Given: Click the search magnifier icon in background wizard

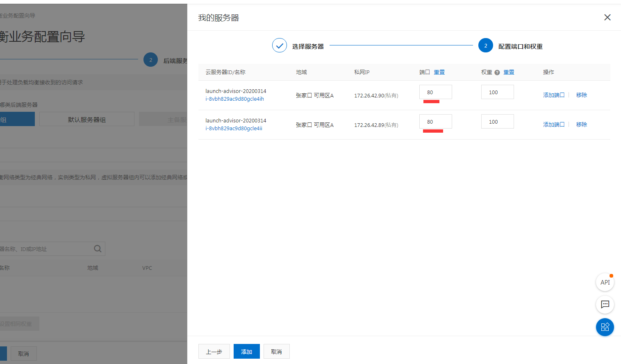Looking at the screenshot, I should (x=98, y=249).
